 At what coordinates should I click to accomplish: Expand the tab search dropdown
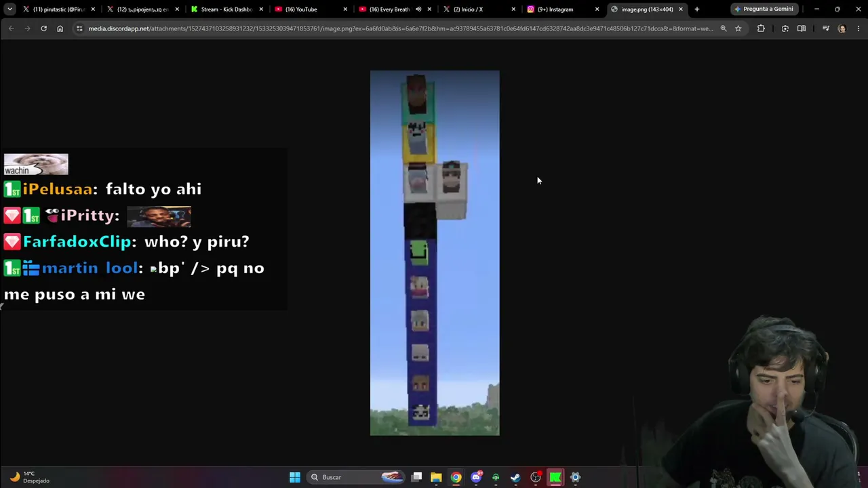click(9, 9)
